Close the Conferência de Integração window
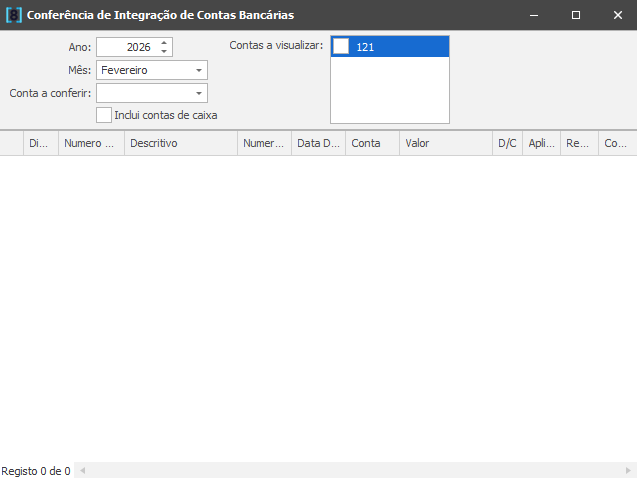 coord(617,15)
